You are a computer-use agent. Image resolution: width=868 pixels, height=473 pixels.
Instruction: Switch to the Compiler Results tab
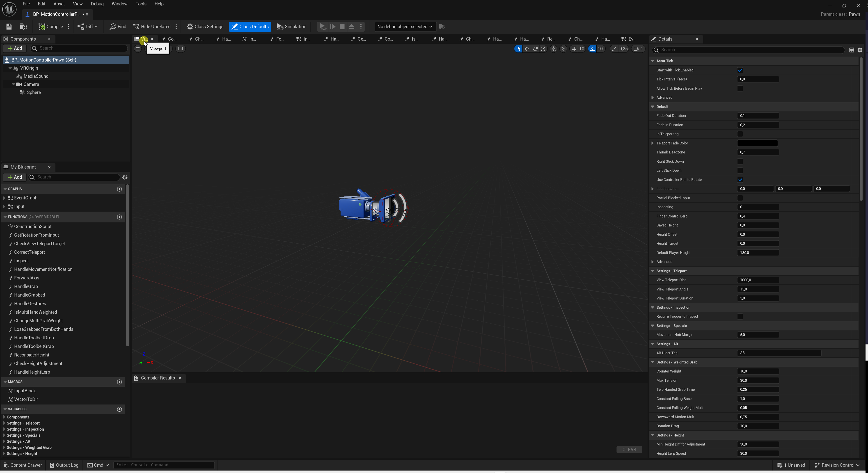pyautogui.click(x=157, y=378)
